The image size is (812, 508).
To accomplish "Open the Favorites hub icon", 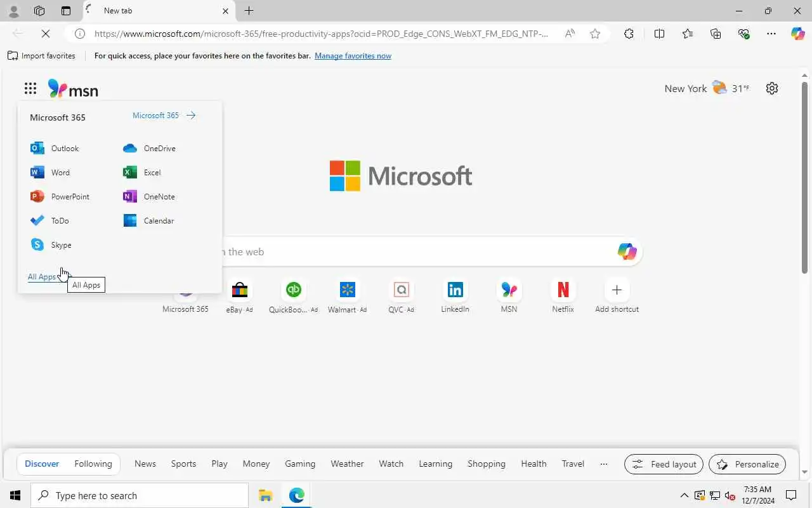I will pos(688,34).
